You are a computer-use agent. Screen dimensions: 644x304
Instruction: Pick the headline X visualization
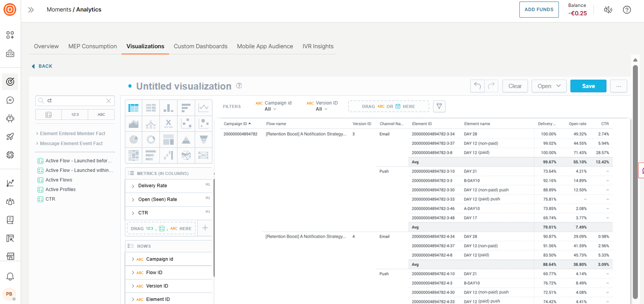[168, 123]
